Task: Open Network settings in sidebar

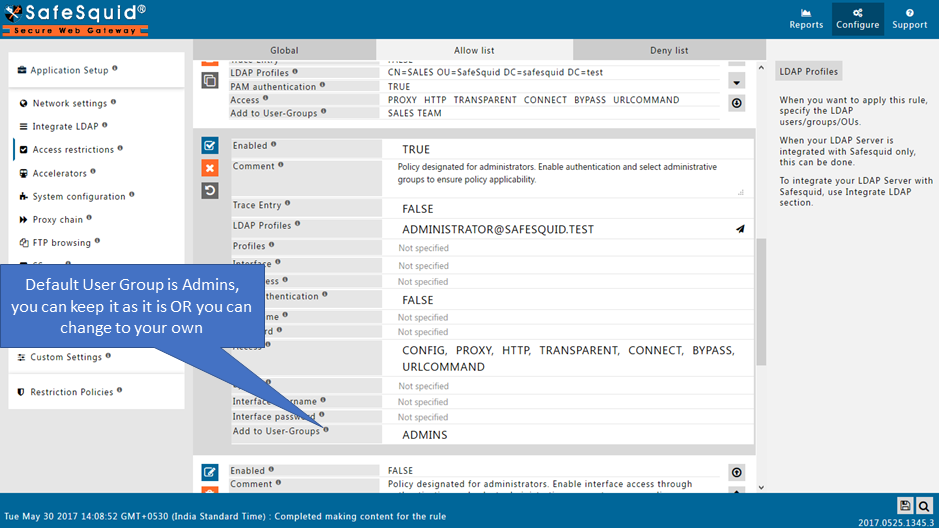Action: pyautogui.click(x=69, y=103)
